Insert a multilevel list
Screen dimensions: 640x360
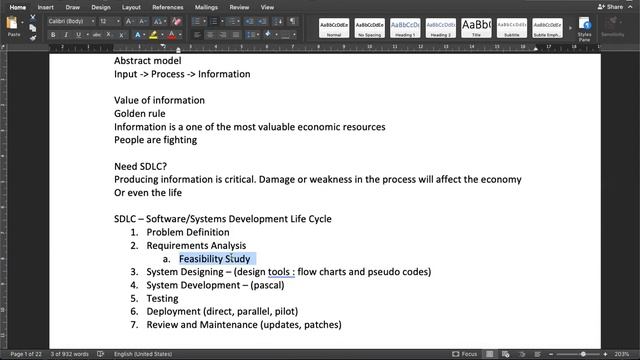(232, 21)
